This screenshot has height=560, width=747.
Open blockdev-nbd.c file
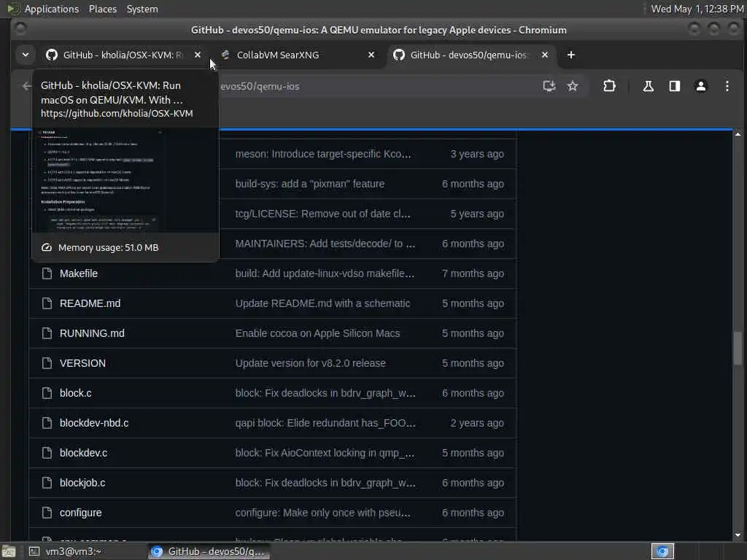[94, 423]
